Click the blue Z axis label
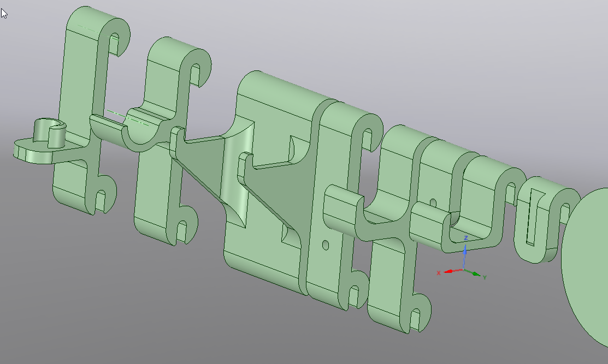608x364 pixels. [466, 238]
